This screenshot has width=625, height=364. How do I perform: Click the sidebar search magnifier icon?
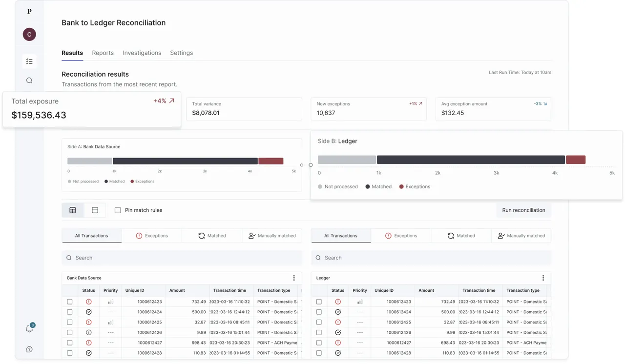click(x=29, y=81)
